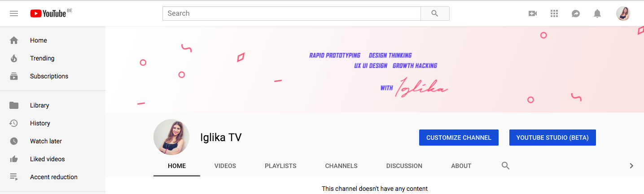Image resolution: width=644 pixels, height=194 pixels.
Task: Open the notifications bell
Action: point(597,13)
